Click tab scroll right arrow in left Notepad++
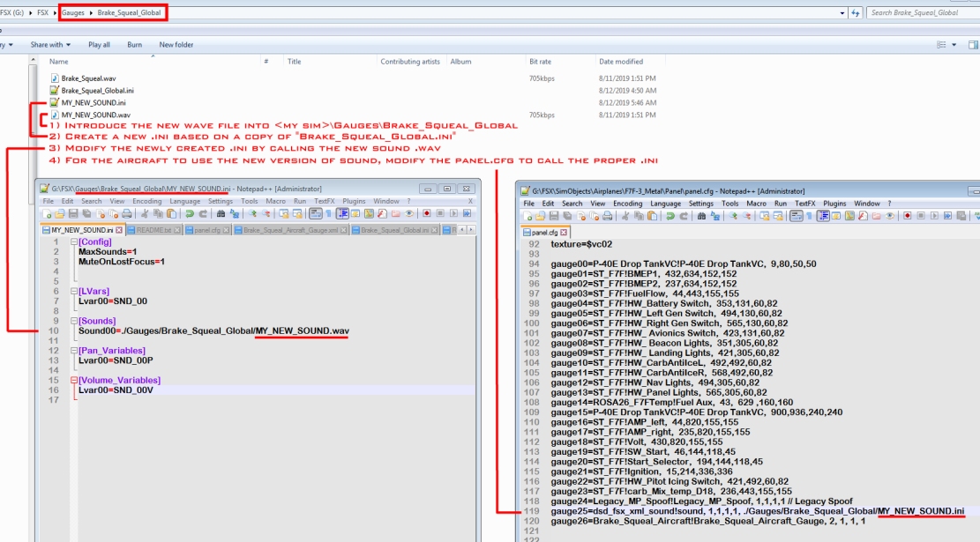980x542 pixels. pyautogui.click(x=471, y=230)
